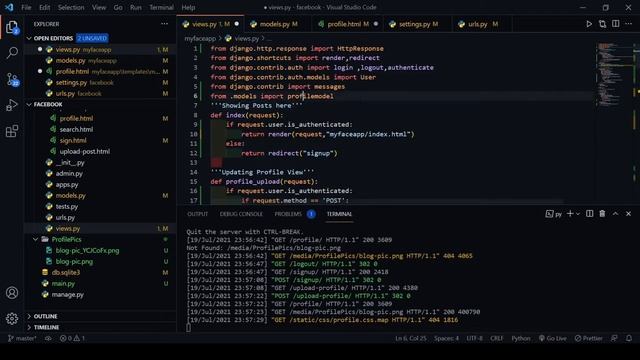Screen dimensions: 640x360
Task: Click the feedback icon in status bar
Action: tap(614, 338)
